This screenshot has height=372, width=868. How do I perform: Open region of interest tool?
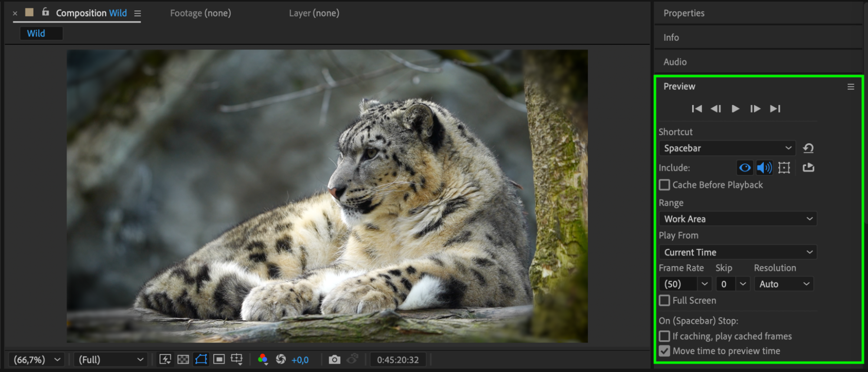point(219,359)
